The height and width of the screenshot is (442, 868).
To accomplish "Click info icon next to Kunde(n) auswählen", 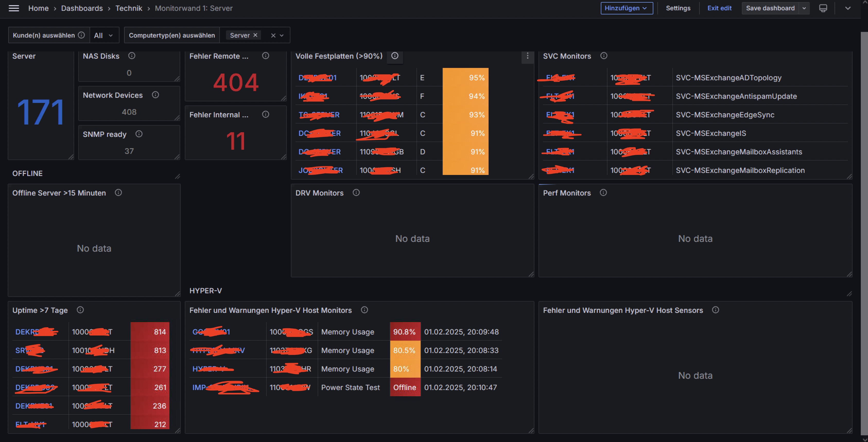I will click(x=81, y=35).
